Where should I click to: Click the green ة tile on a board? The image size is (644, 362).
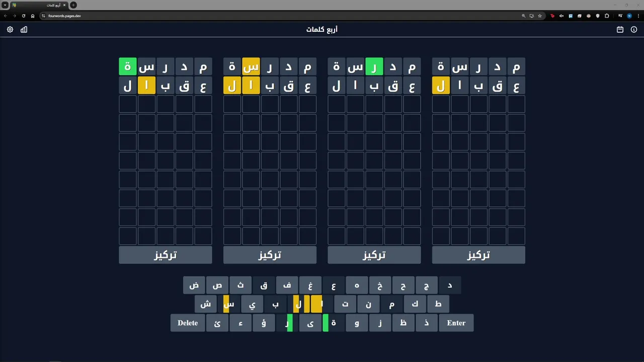tap(128, 66)
